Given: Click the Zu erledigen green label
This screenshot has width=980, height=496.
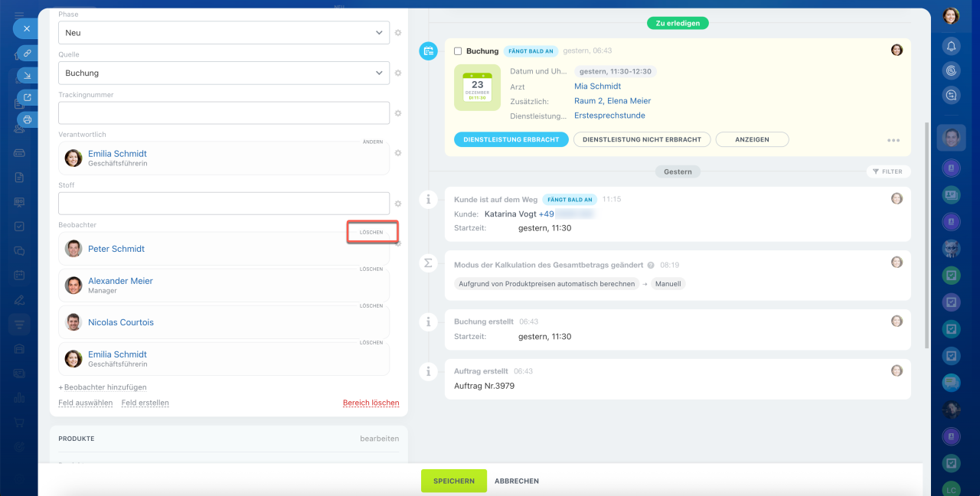Looking at the screenshot, I should click(x=678, y=24).
